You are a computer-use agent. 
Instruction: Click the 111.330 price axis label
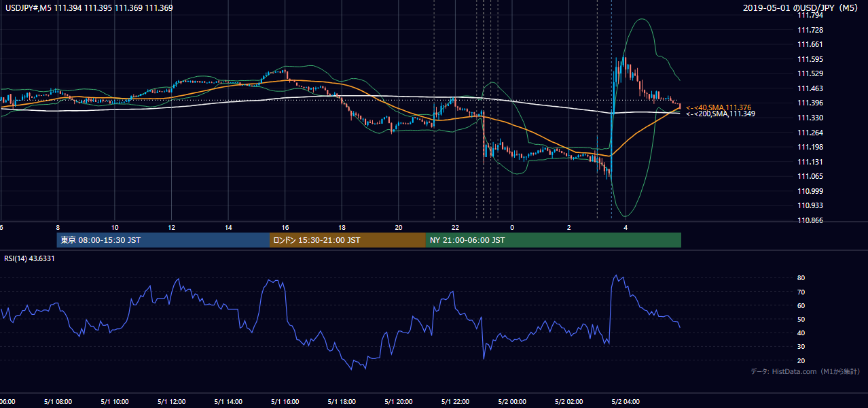(x=810, y=118)
